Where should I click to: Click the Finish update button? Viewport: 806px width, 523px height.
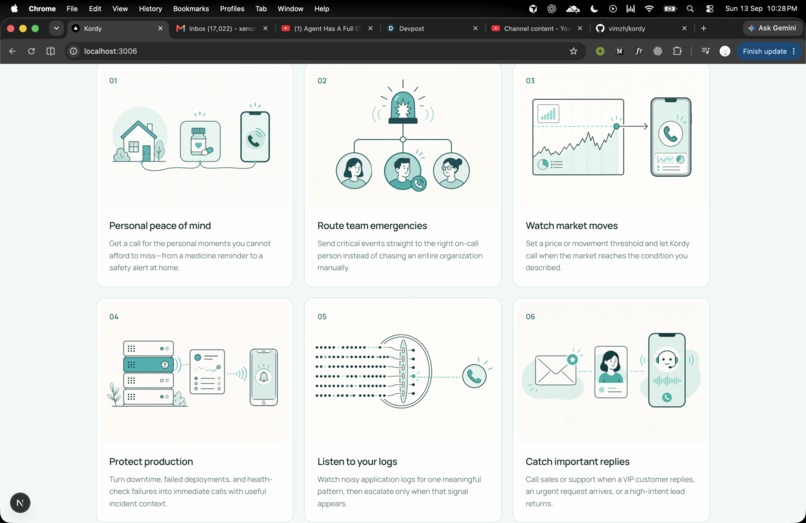[764, 51]
